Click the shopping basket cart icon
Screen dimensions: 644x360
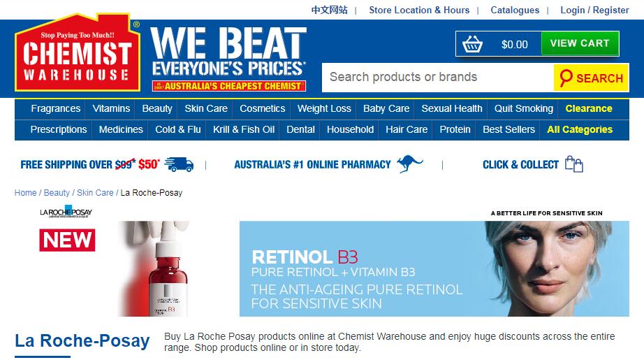(x=472, y=44)
